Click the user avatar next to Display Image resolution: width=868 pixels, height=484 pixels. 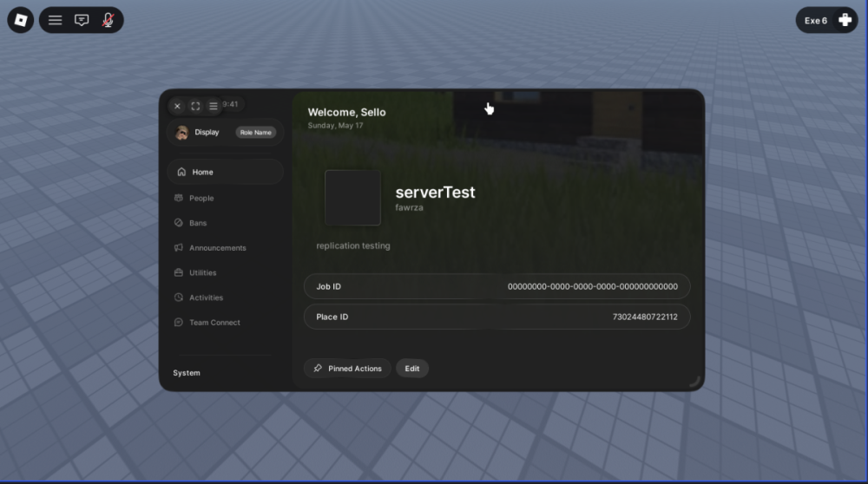pos(181,132)
